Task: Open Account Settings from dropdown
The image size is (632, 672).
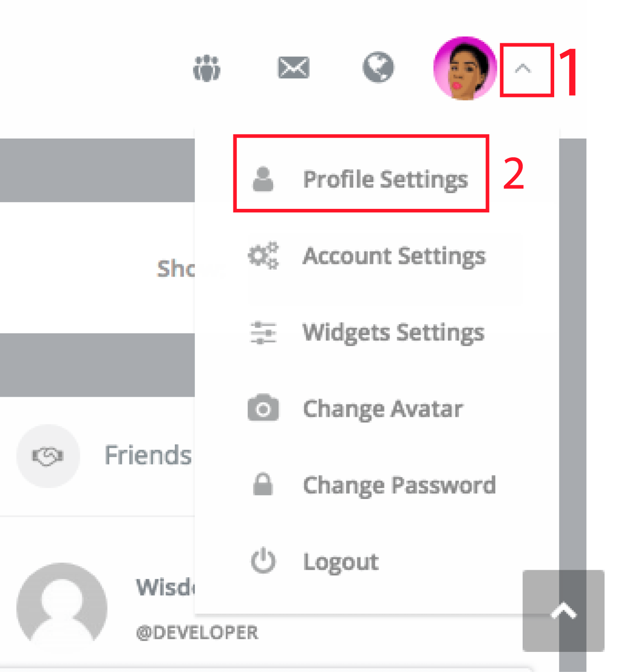Action: [x=366, y=256]
